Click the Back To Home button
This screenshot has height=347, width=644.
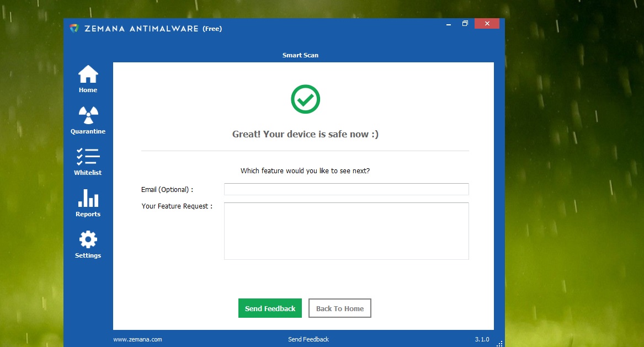340,308
